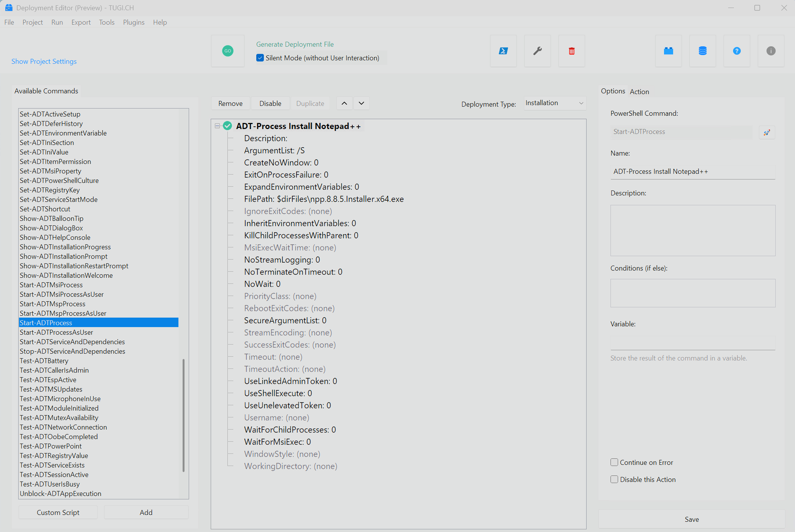Open the Deployment Type dropdown
The width and height of the screenshot is (795, 532).
point(555,103)
